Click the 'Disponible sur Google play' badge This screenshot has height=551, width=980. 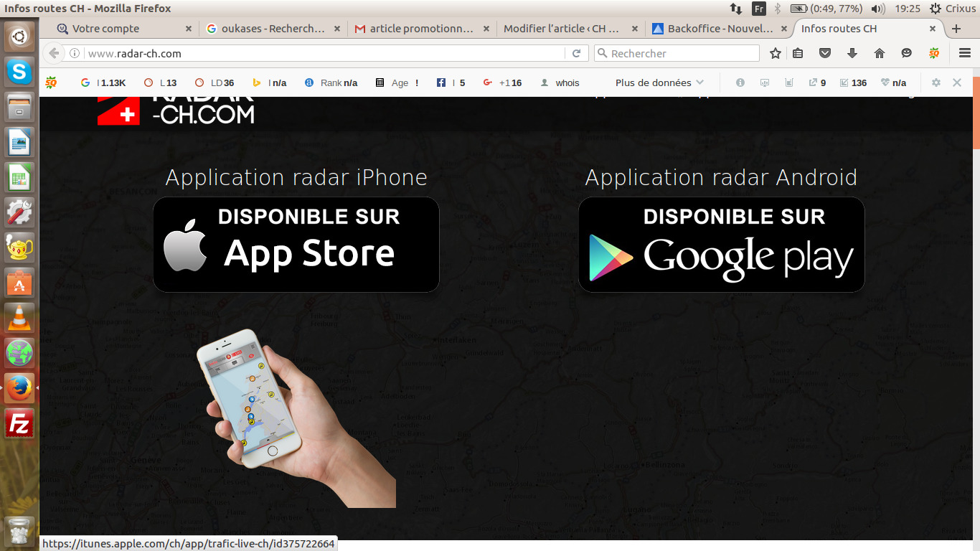coord(721,245)
